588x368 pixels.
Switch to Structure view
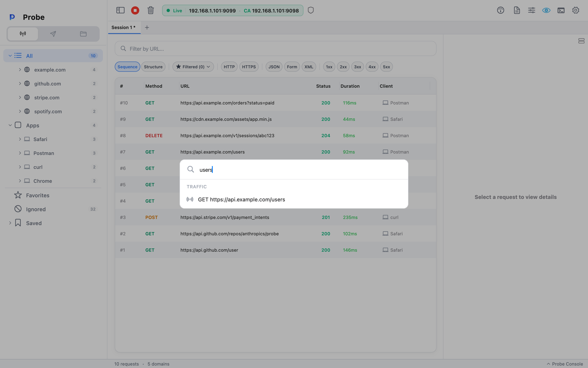click(153, 67)
